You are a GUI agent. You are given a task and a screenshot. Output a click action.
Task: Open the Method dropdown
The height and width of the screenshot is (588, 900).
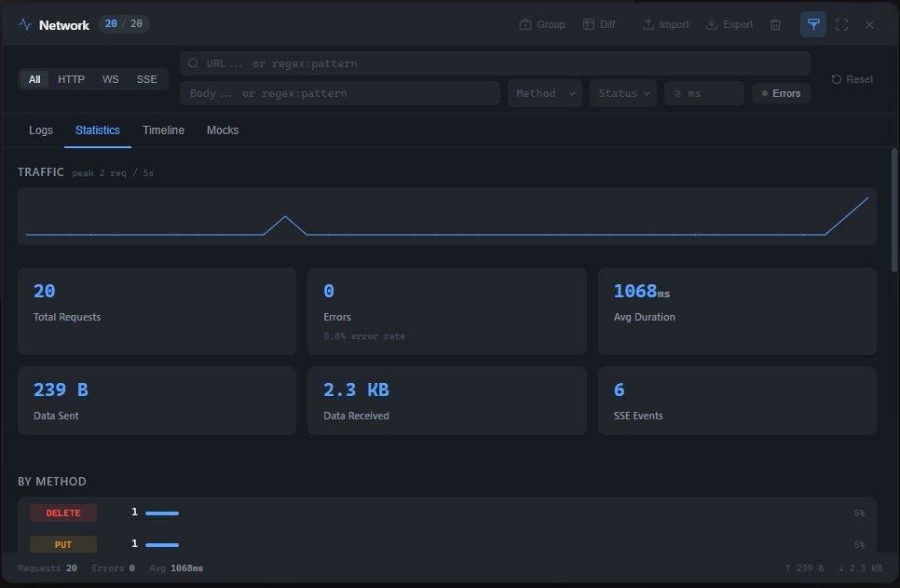coord(545,93)
